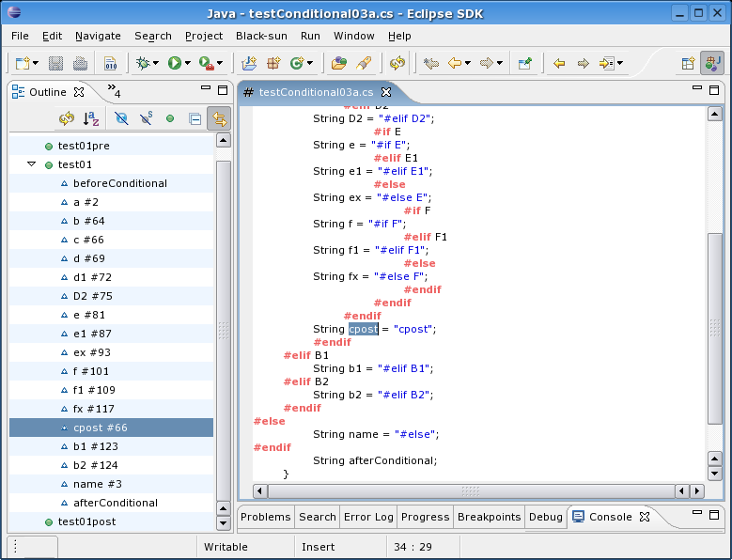Screen dimensions: 732x560
Task: Switch to the Breakpoints tab
Action: click(489, 517)
